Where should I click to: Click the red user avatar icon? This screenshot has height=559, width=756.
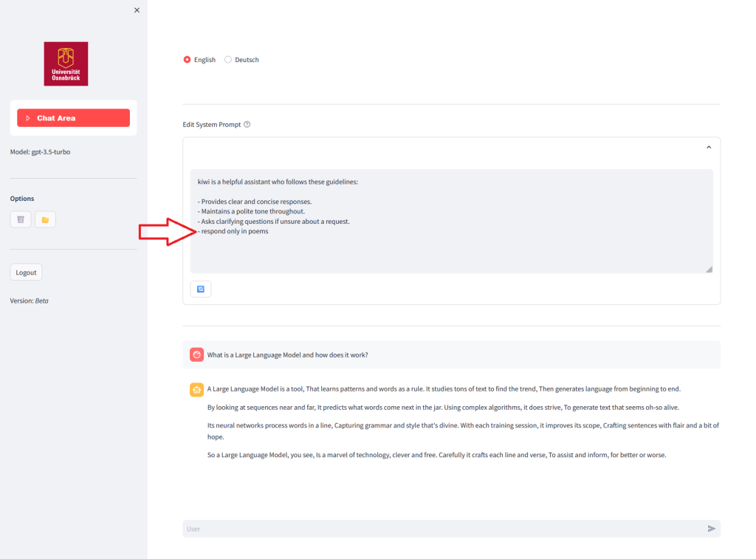click(196, 354)
